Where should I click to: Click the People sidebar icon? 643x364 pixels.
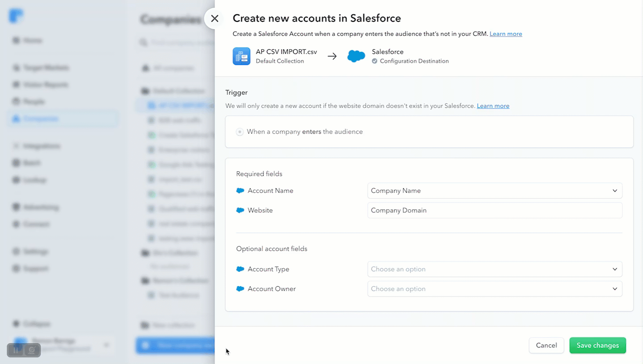pyautogui.click(x=16, y=102)
